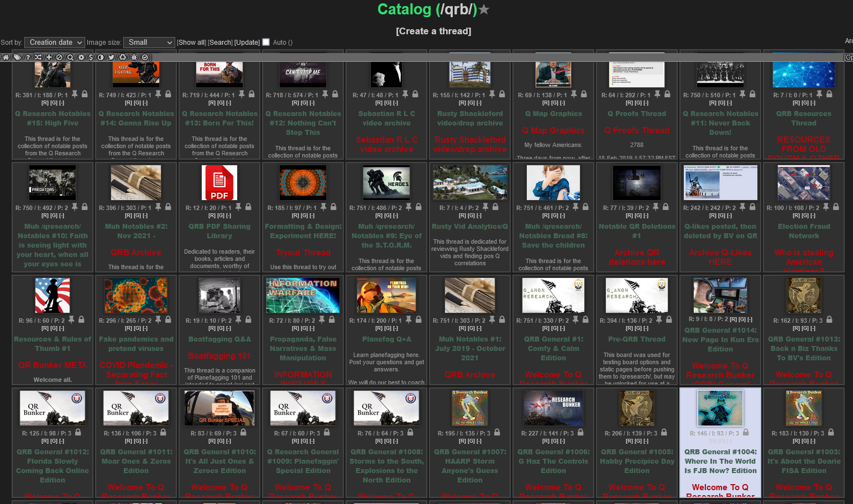Click [G] on Q Proofs Thread card
This screenshot has width=853, height=504.
tap(637, 103)
